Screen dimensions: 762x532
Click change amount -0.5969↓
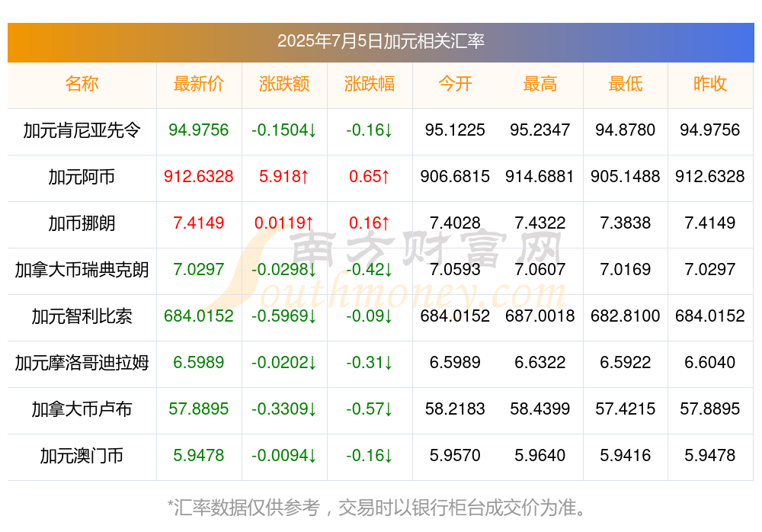tap(283, 316)
